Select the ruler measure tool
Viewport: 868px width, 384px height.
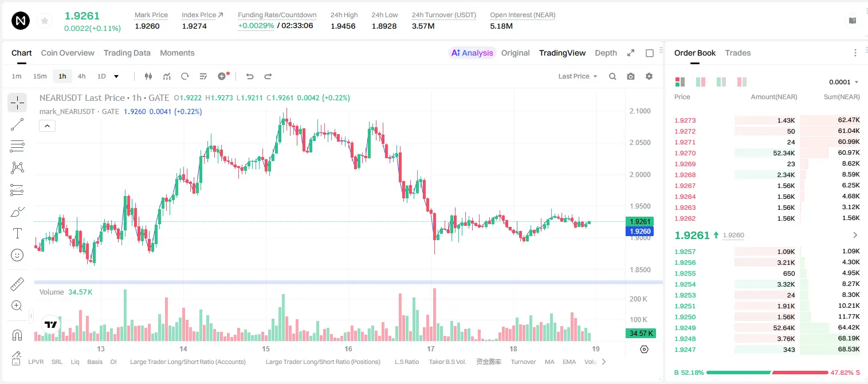pyautogui.click(x=17, y=284)
